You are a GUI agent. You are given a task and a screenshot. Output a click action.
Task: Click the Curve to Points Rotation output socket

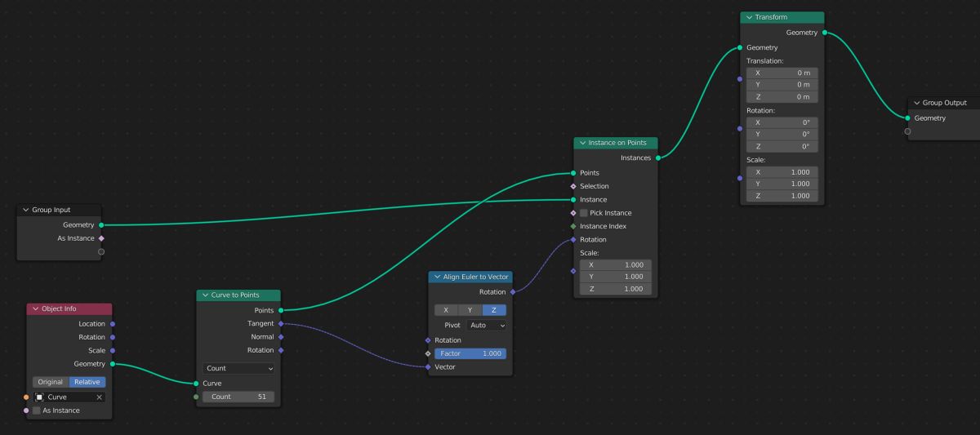coord(281,350)
